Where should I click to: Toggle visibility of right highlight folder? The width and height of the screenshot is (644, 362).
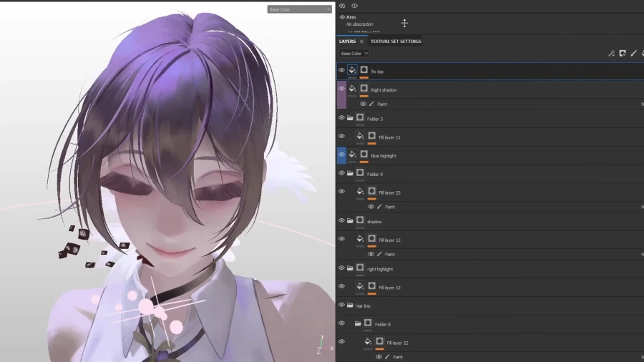pos(342,268)
